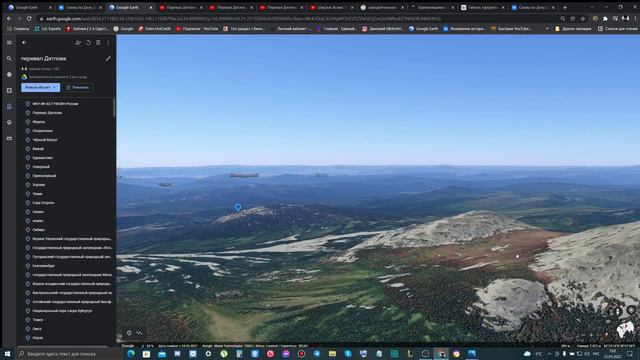The width and height of the screenshot is (640, 360).
Task: Select the Measure ruler icon in sidebar
Action: (x=9, y=139)
